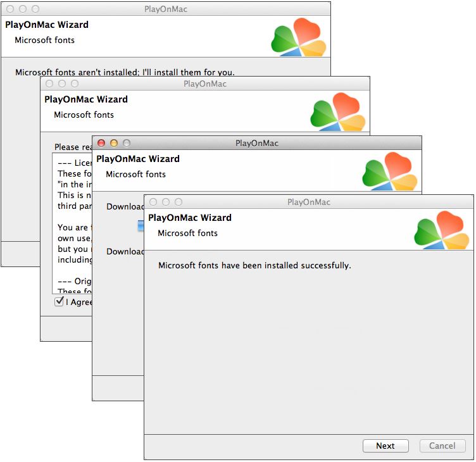Click the clover logo in the backmost window
Viewport: 476px width, 462px height.
tap(299, 37)
